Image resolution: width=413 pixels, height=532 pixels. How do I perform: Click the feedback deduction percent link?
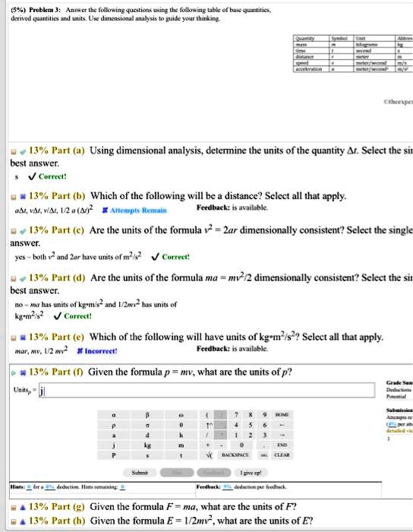pyautogui.click(x=227, y=487)
